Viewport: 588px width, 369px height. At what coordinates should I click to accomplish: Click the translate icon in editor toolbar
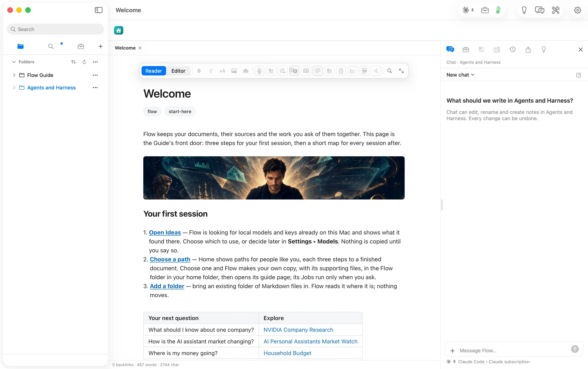294,71
